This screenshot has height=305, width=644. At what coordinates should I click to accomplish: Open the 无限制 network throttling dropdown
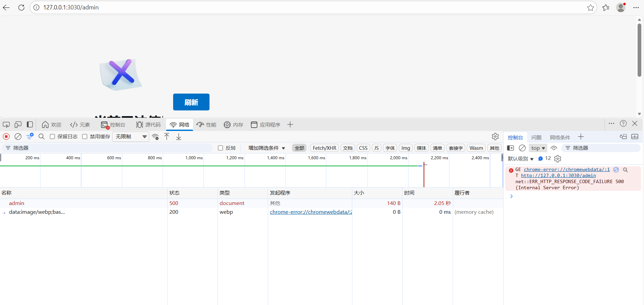click(x=130, y=136)
